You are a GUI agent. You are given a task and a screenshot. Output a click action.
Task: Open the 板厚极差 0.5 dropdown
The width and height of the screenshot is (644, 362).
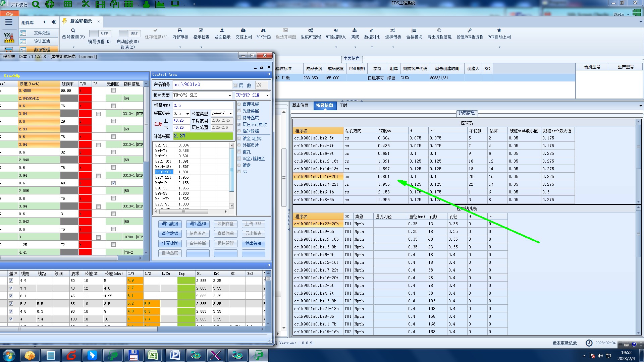(187, 114)
